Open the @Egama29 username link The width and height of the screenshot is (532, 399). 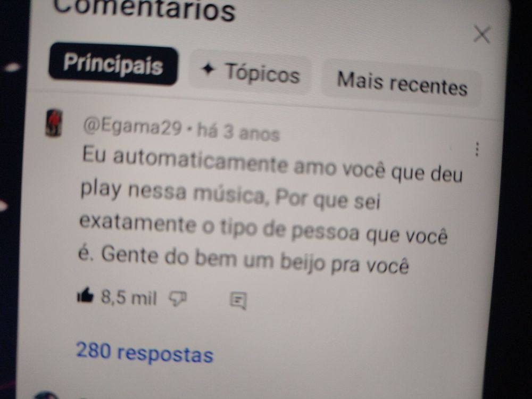(132, 127)
